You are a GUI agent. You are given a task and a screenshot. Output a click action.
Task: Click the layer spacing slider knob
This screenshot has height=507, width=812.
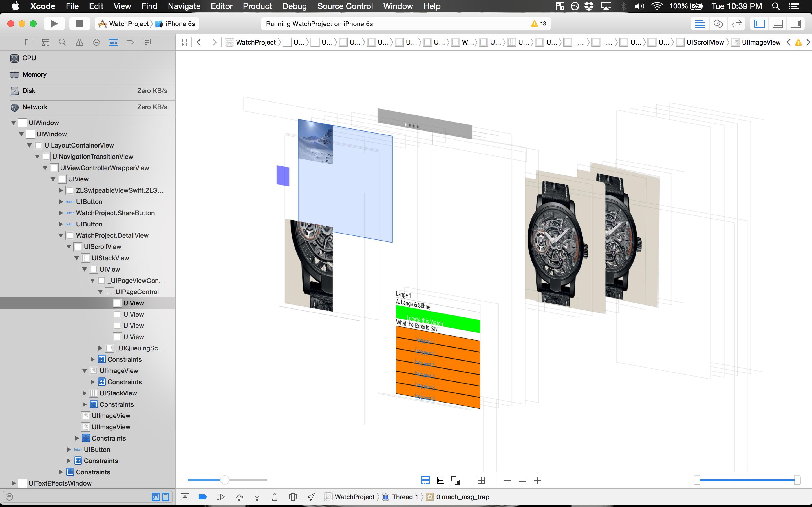[224, 480]
